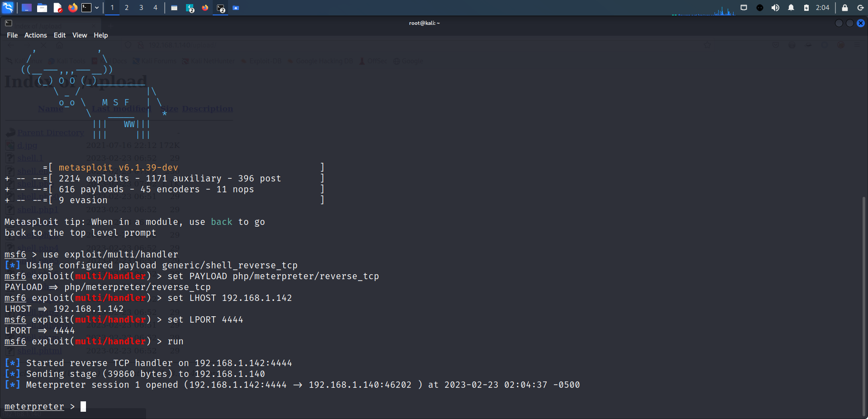Open the Actions menu in terminal
Viewport: 868px width, 419px height.
[x=36, y=35]
